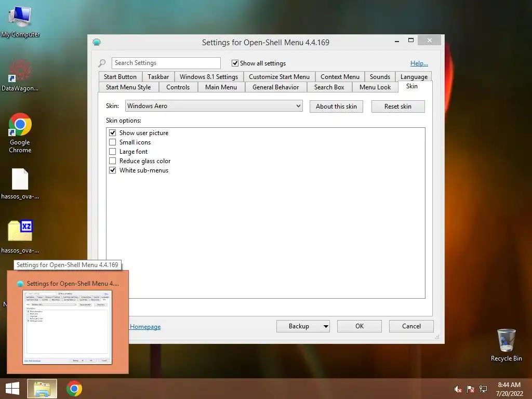Open the Main Menu tab
532x399 pixels.
click(x=221, y=87)
